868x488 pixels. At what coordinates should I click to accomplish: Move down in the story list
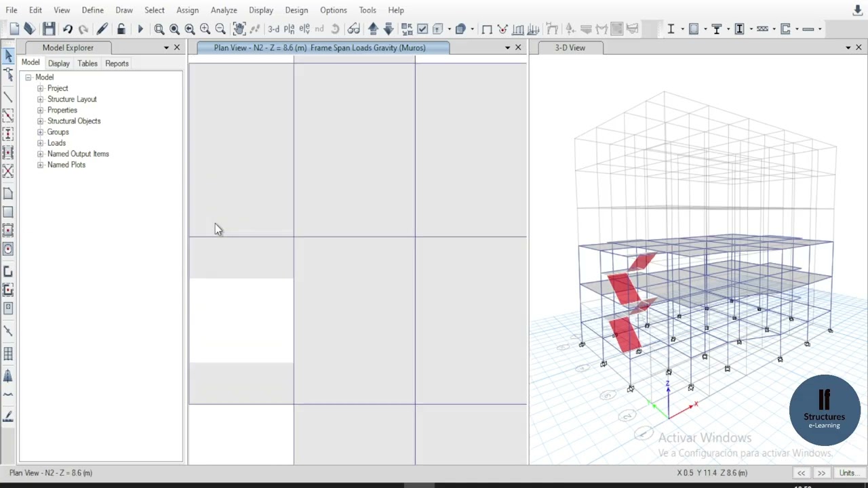point(389,28)
